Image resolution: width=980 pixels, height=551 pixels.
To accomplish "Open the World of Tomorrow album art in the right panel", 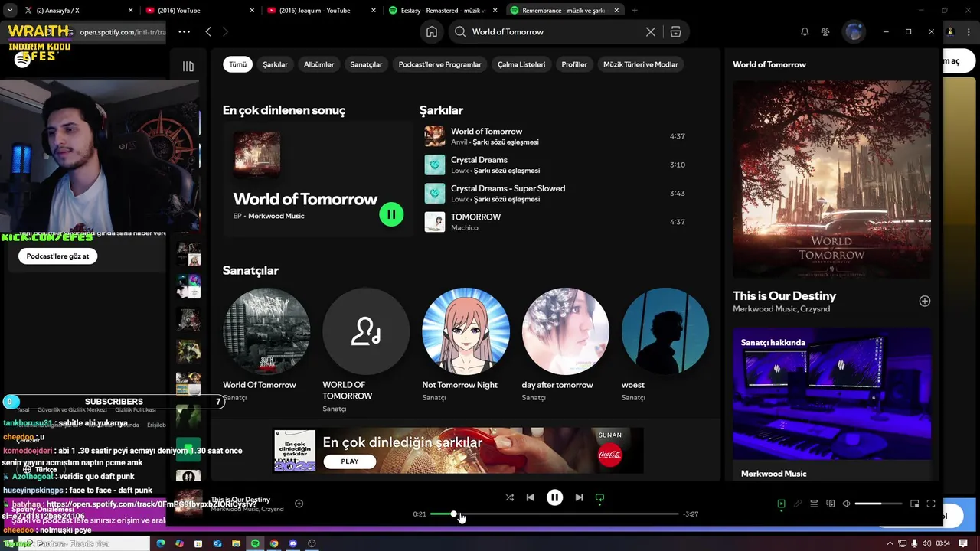I will [832, 179].
